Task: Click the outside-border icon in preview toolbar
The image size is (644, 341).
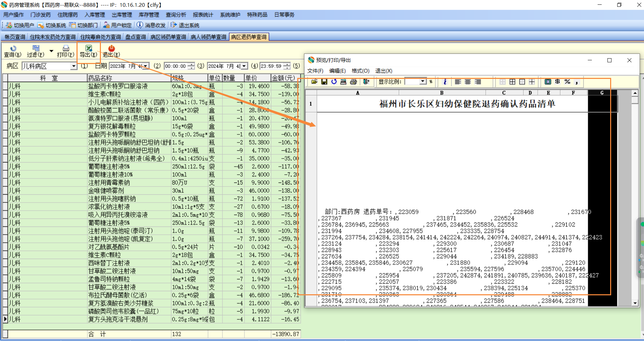Action: click(x=522, y=82)
